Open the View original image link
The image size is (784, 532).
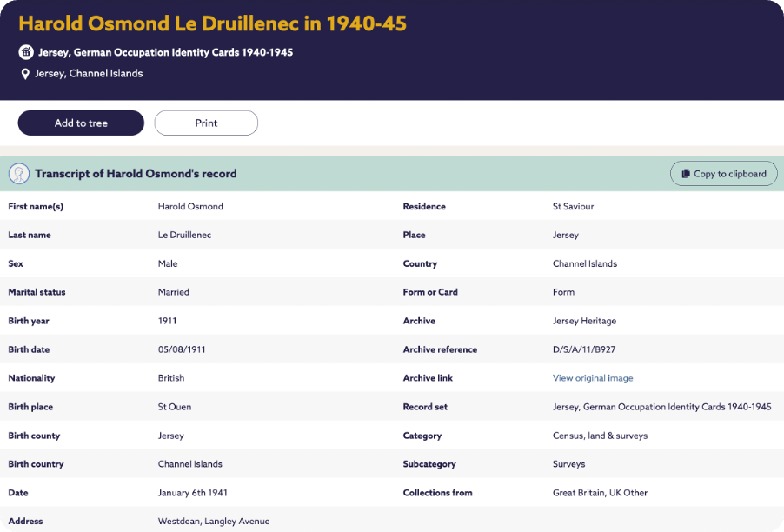(593, 378)
